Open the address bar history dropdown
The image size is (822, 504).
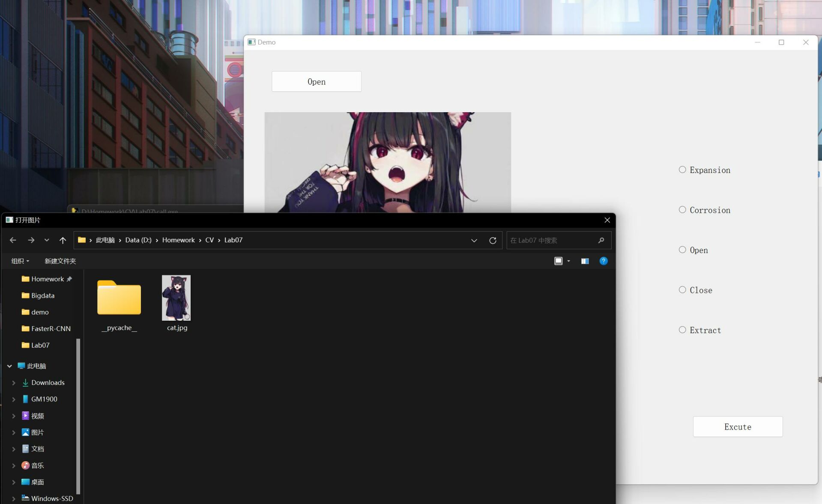click(474, 240)
